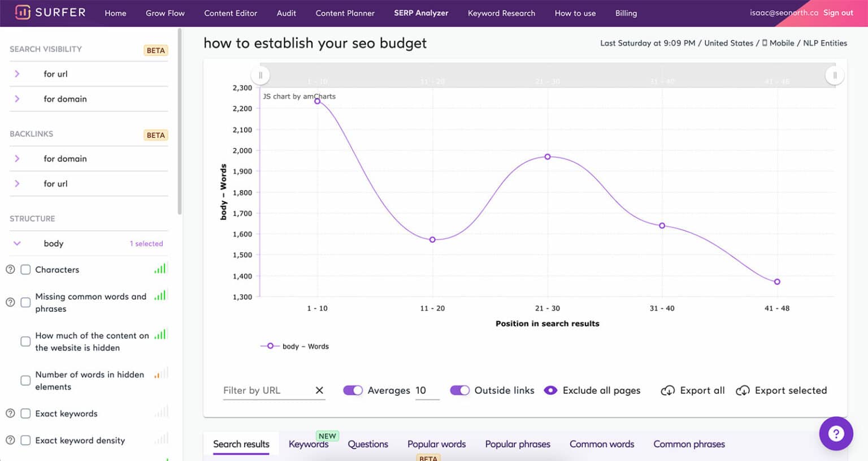Click the right chart range slider handle
Screen dimensions: 868x461
click(835, 75)
